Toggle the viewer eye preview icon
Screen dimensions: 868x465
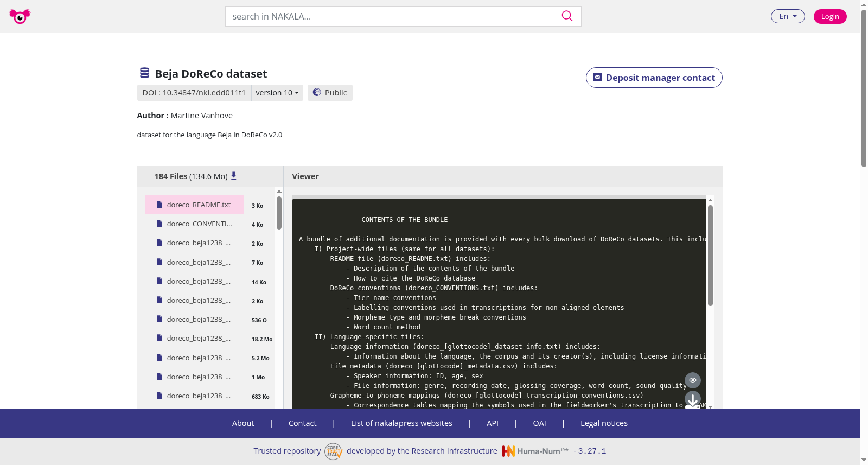pos(693,380)
